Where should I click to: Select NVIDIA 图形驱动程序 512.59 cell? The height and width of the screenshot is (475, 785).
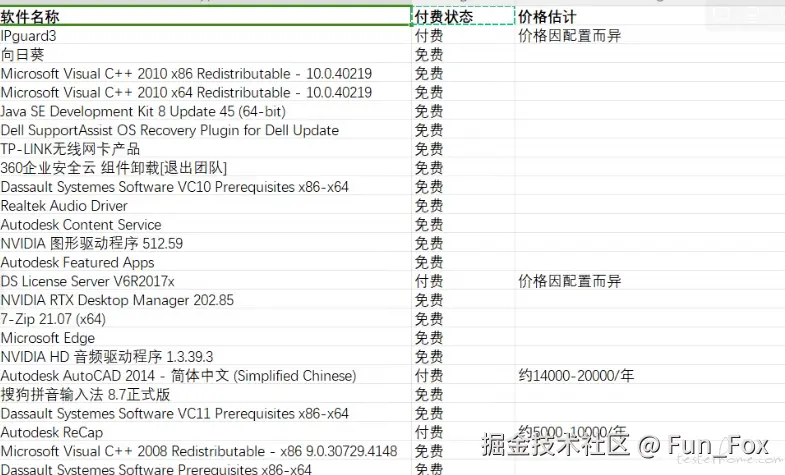pyautogui.click(x=205, y=244)
